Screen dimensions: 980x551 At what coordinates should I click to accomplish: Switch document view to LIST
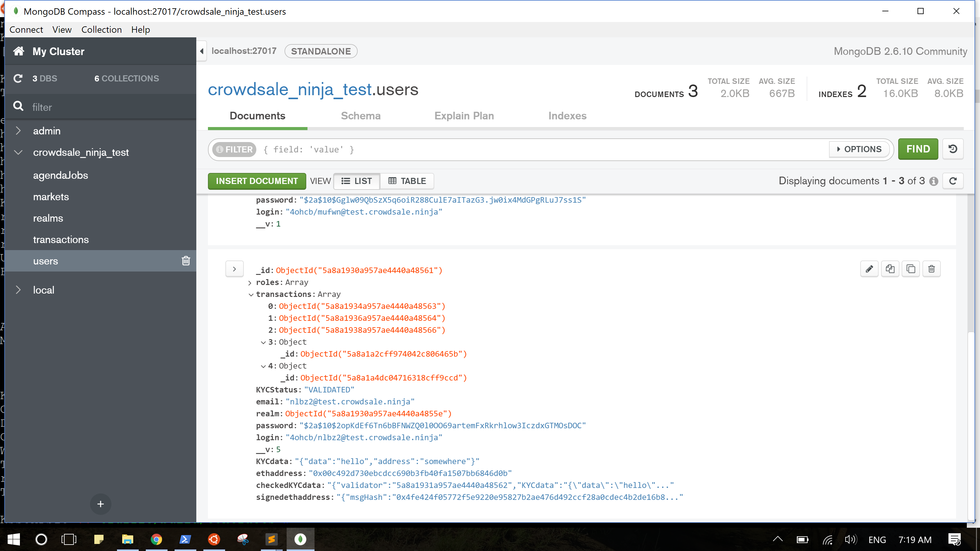point(356,181)
